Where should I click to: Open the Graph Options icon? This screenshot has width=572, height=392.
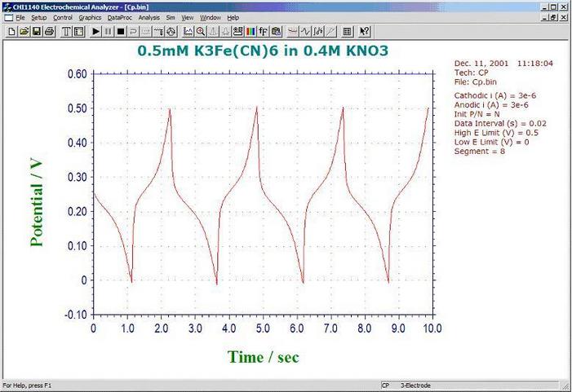[x=237, y=32]
